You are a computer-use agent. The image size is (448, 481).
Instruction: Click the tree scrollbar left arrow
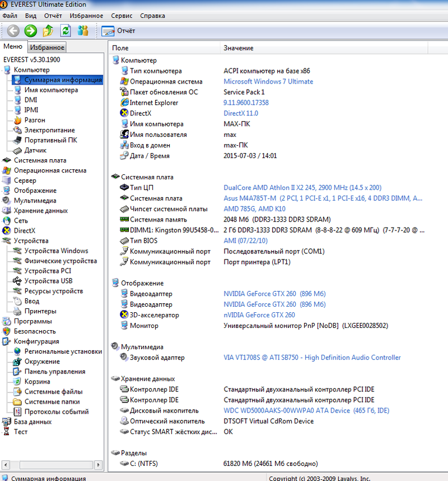click(x=6, y=465)
